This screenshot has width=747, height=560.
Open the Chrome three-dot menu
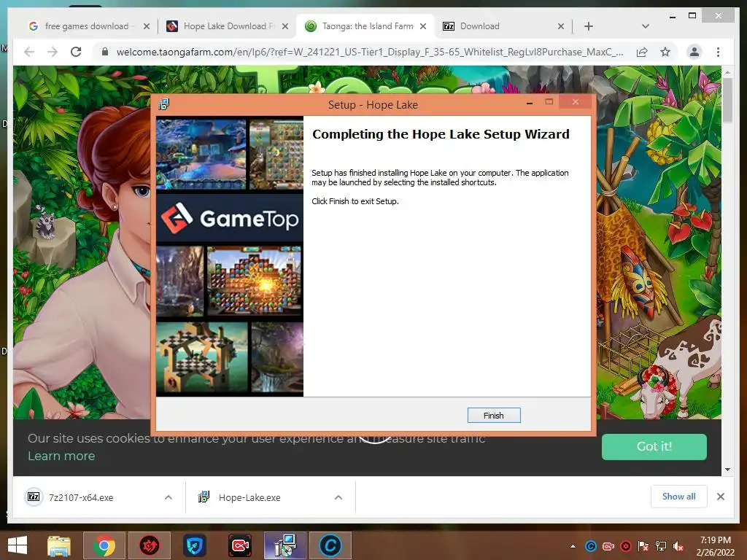point(718,52)
